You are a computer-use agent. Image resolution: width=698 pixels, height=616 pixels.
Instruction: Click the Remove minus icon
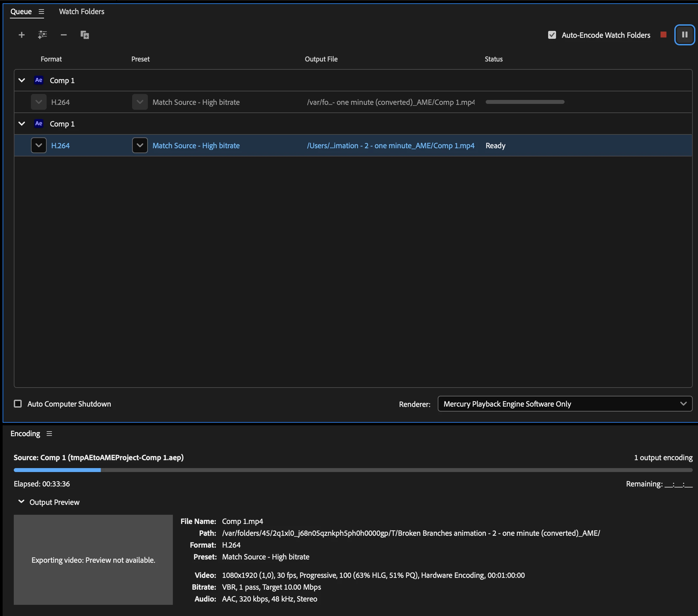(63, 35)
